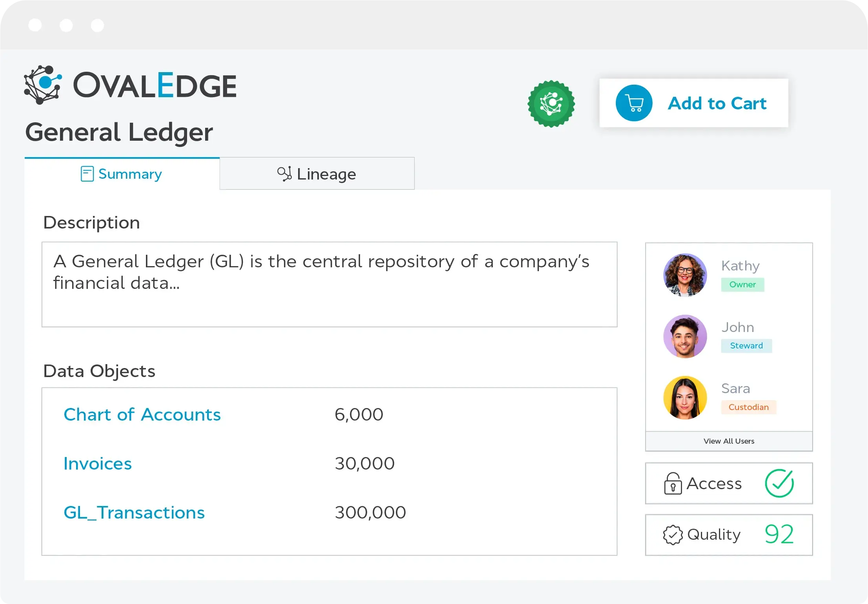The image size is (868, 604).
Task: Click the Access padlock icon
Action: coord(673,483)
